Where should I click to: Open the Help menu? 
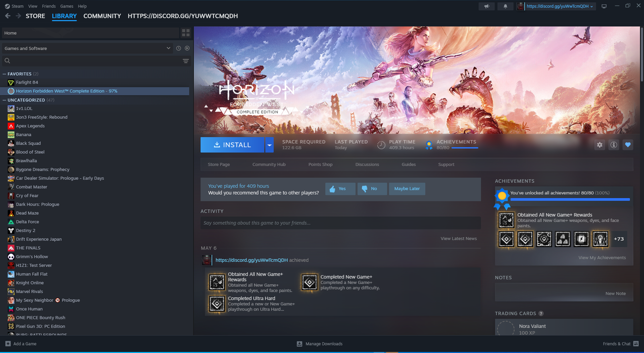[83, 6]
